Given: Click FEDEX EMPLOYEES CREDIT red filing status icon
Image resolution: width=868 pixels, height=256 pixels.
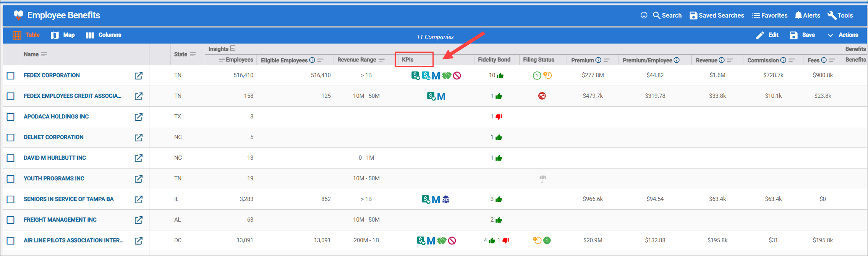Looking at the screenshot, I should pos(542,96).
